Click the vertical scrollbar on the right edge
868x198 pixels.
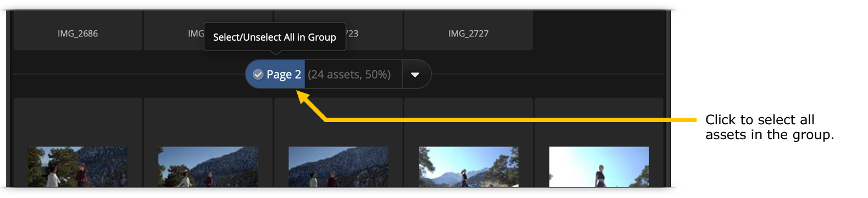(669, 99)
